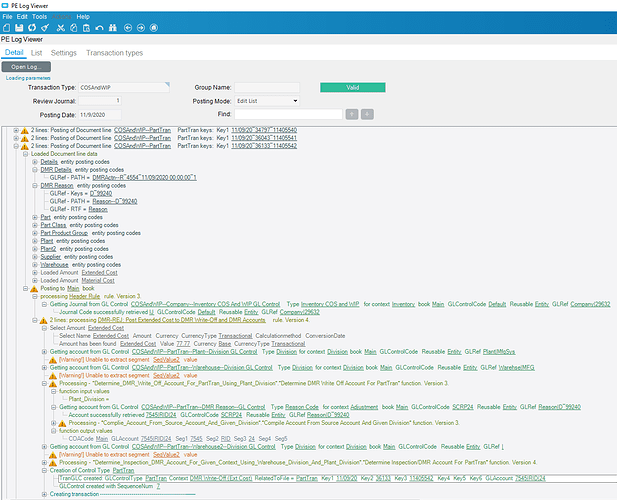The height and width of the screenshot is (500, 617).
Task: Open the Edit menu
Action: pyautogui.click(x=22, y=17)
